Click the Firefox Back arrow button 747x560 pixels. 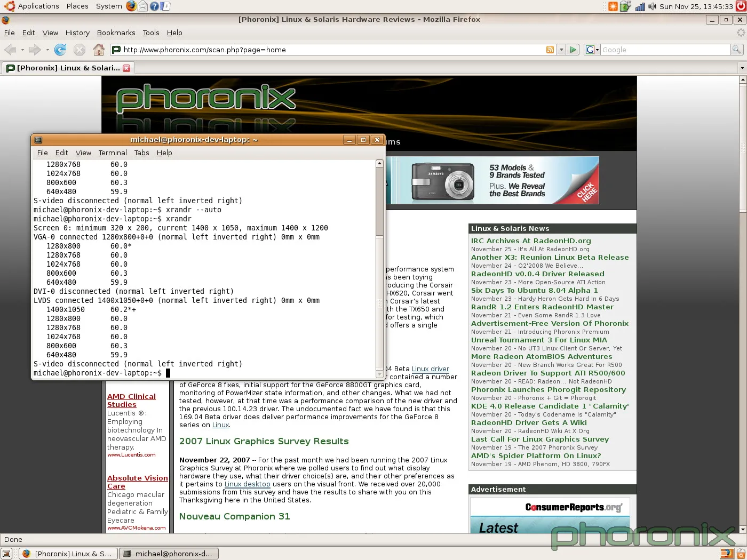pos(10,50)
